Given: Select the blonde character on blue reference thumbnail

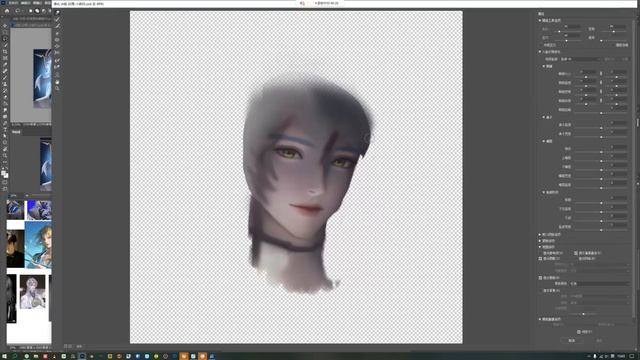Looking at the screenshot, I should tap(38, 245).
